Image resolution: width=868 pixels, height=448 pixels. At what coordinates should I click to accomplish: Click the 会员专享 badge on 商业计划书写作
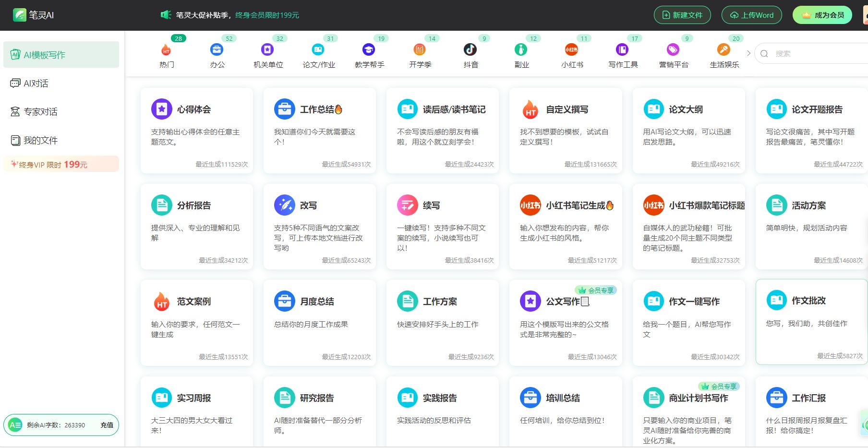click(719, 386)
